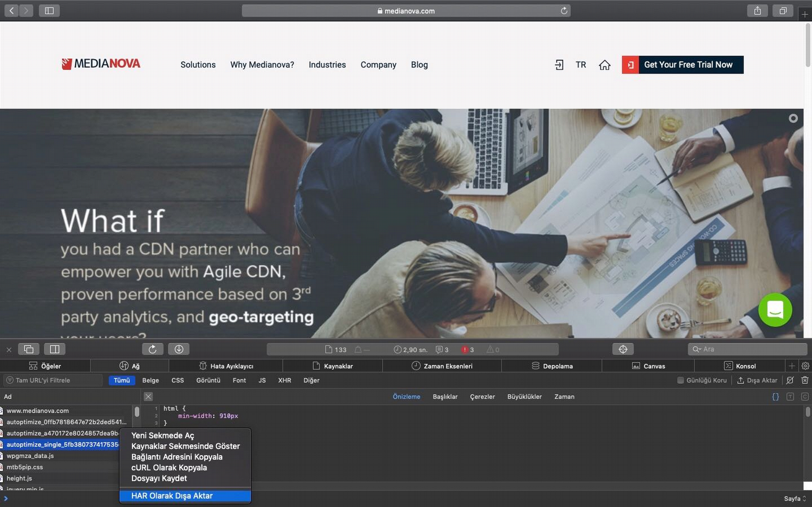Click the Dışa Aktar export button
The height and width of the screenshot is (507, 812).
pyautogui.click(x=757, y=380)
